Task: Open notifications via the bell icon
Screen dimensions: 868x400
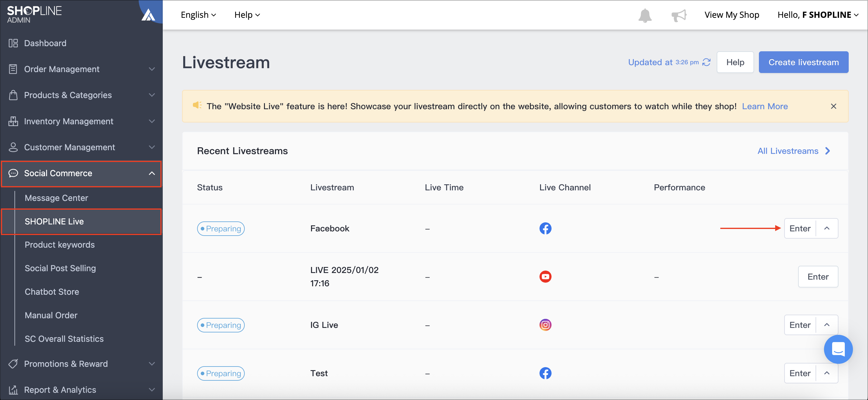Action: (645, 15)
